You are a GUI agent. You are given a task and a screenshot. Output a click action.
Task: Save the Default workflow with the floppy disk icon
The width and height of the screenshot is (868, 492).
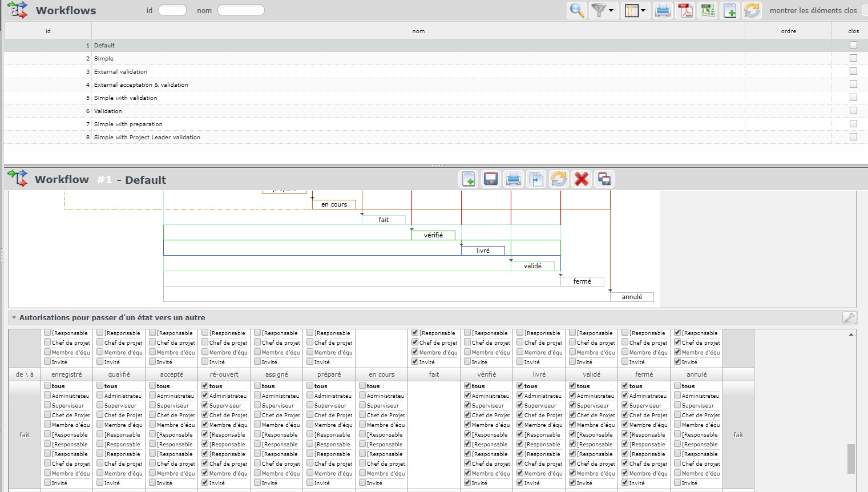tap(490, 179)
